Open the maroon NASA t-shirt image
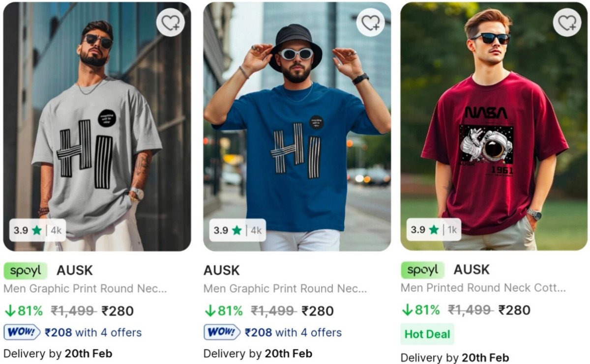The height and width of the screenshot is (364, 590). 494,126
